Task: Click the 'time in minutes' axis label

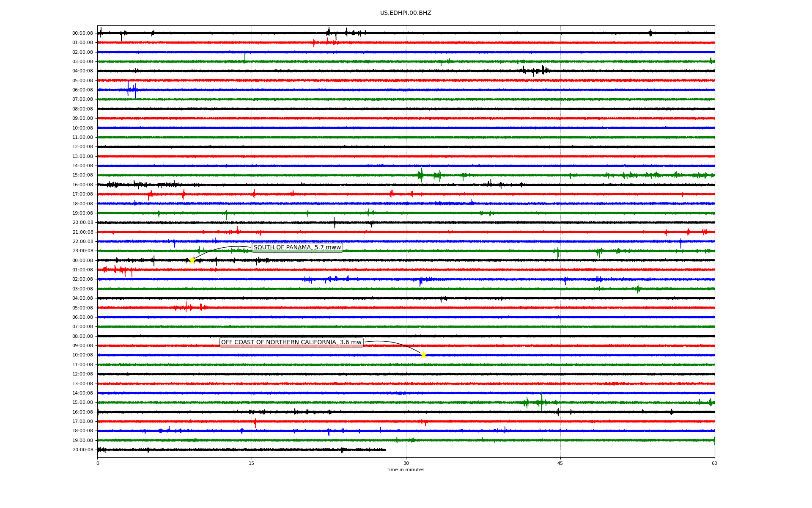Action: [406, 470]
